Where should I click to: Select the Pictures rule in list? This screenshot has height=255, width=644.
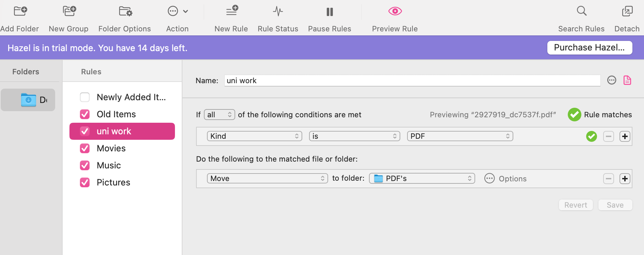coord(113,182)
